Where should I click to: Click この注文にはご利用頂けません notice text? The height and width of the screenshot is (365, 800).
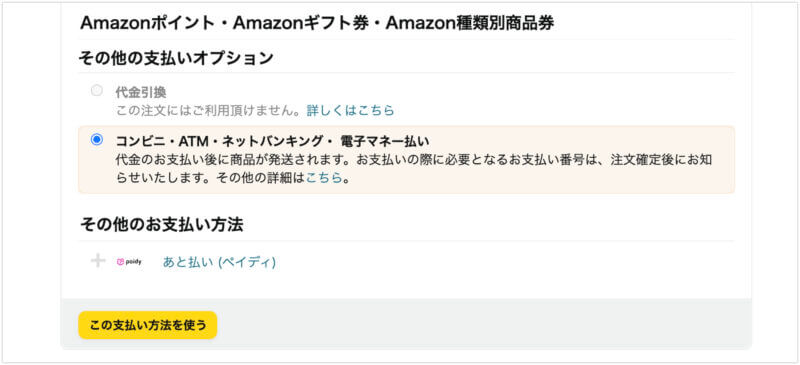coord(211,110)
